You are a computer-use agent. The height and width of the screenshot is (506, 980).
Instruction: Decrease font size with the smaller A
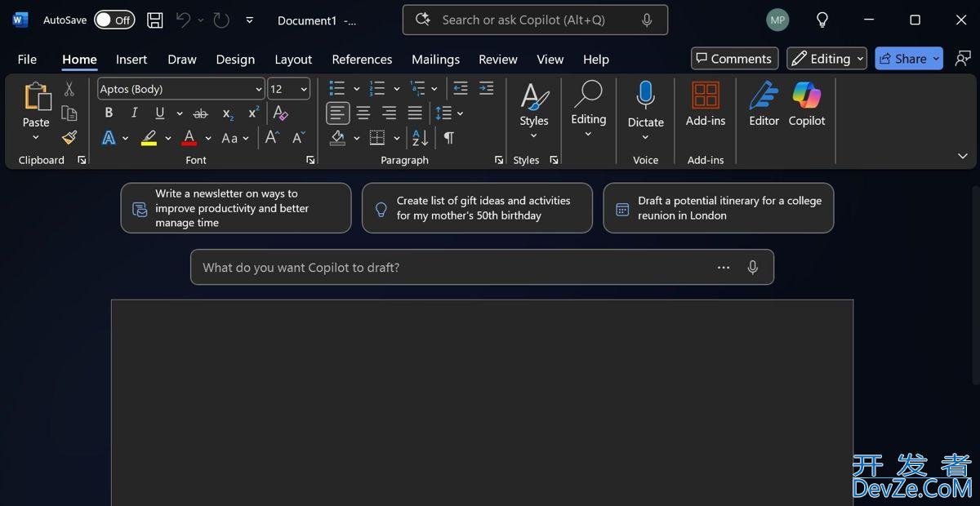(x=299, y=138)
